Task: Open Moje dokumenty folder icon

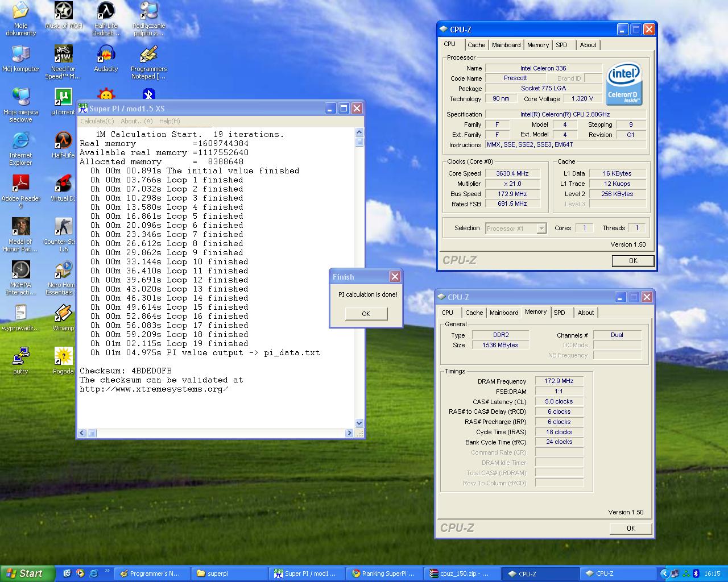Action: (x=20, y=11)
